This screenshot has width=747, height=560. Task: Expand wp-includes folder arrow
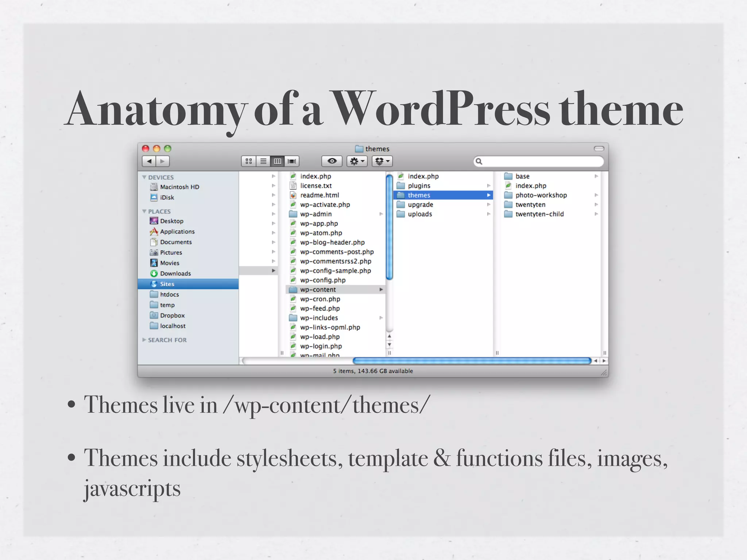pyautogui.click(x=381, y=318)
